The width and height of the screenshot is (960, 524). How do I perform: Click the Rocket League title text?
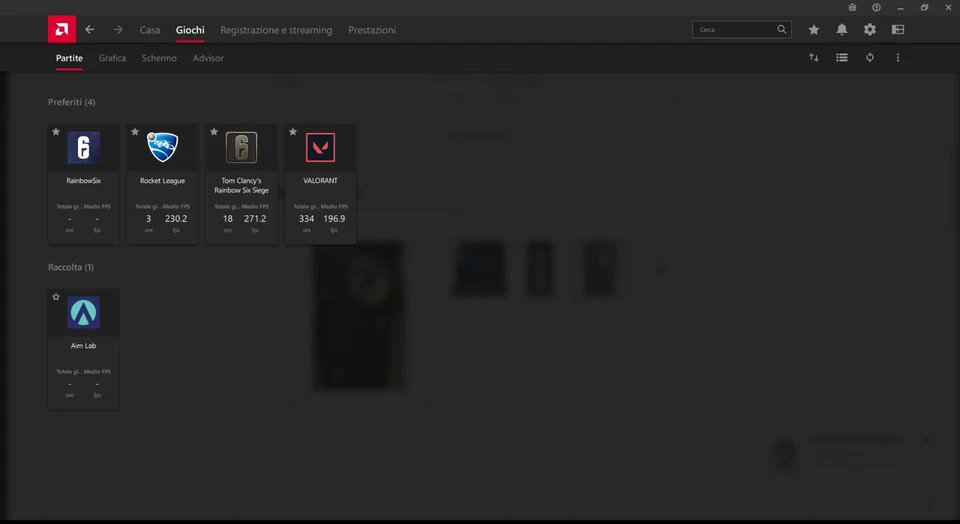[162, 181]
